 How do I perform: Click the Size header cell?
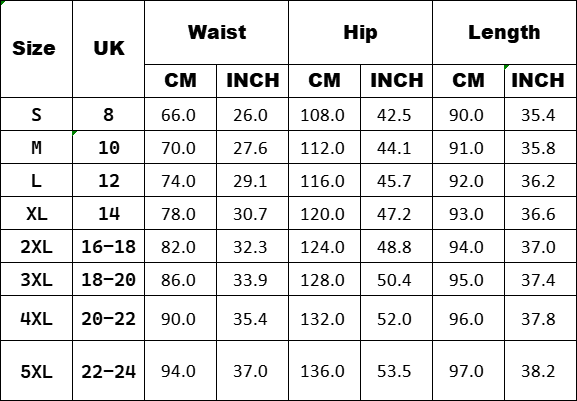tap(36, 49)
